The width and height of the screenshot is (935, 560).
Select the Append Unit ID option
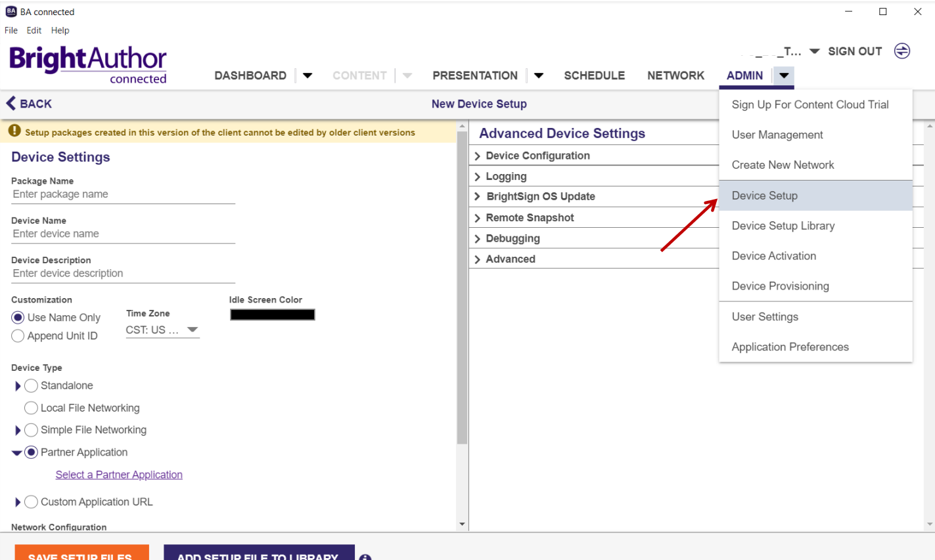(x=18, y=336)
